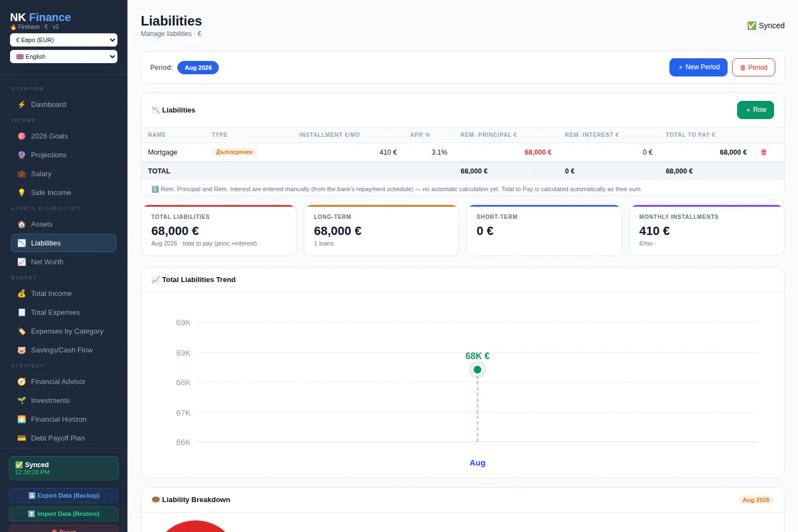
Task: Click Export Data (Backup) button
Action: click(64, 496)
